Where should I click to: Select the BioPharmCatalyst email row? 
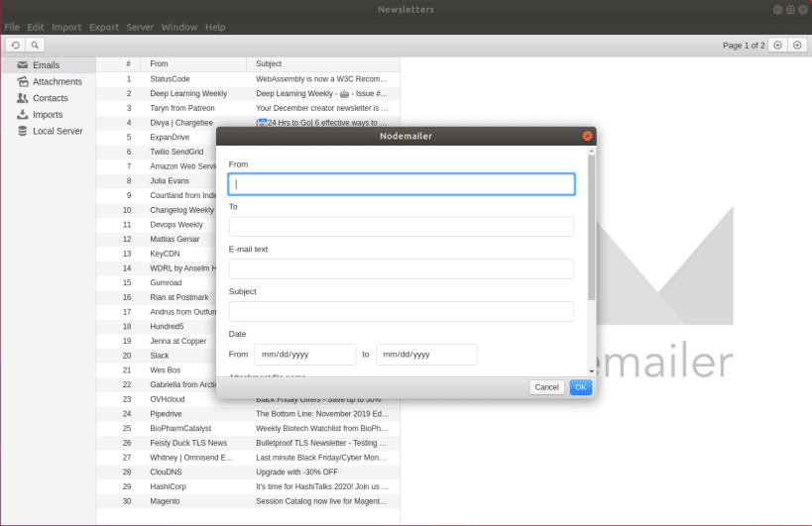pyautogui.click(x=248, y=428)
